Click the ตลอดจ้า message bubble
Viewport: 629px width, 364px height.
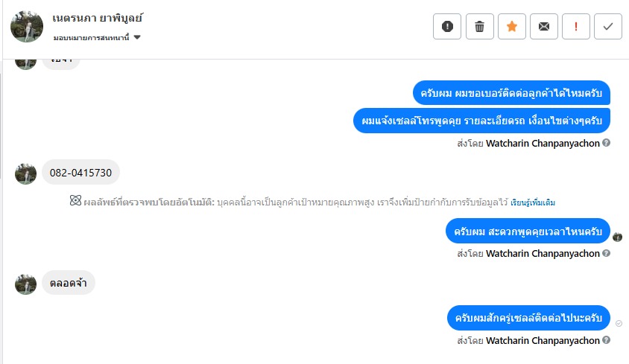[68, 283]
